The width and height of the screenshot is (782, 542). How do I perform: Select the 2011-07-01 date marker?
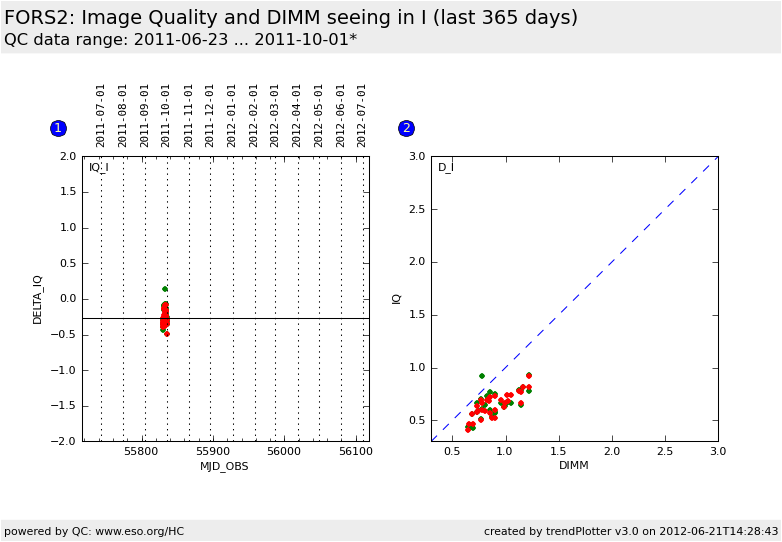[101, 115]
